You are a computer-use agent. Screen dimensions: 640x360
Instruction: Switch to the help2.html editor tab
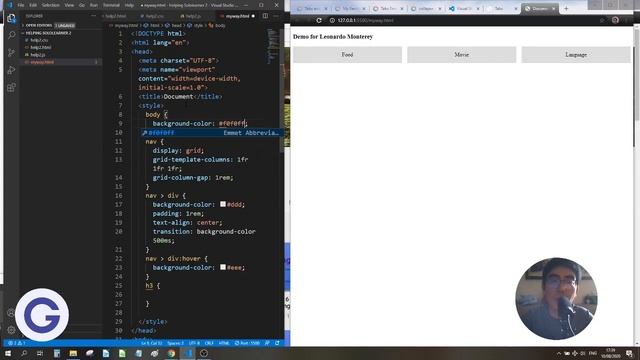point(116,16)
